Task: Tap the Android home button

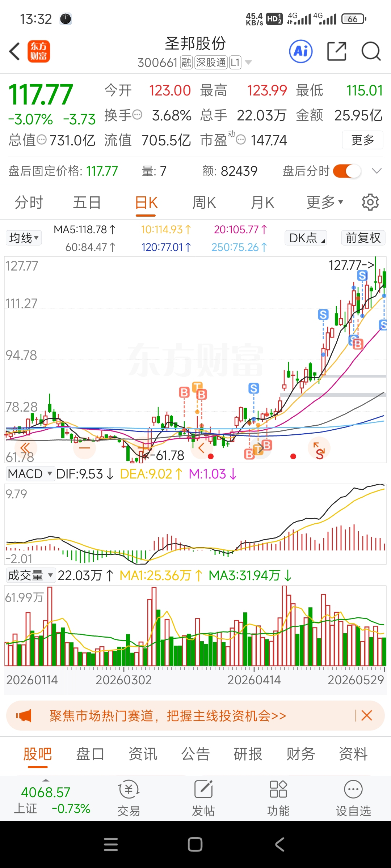Action: 195,844
